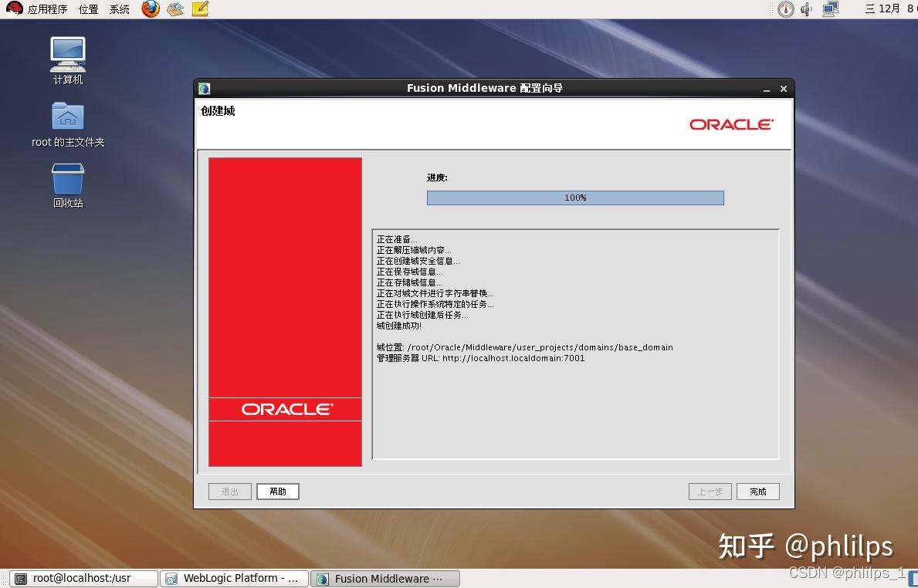Click the wizard window menu icon in title bar
The height and width of the screenshot is (588, 918).
tap(204, 89)
